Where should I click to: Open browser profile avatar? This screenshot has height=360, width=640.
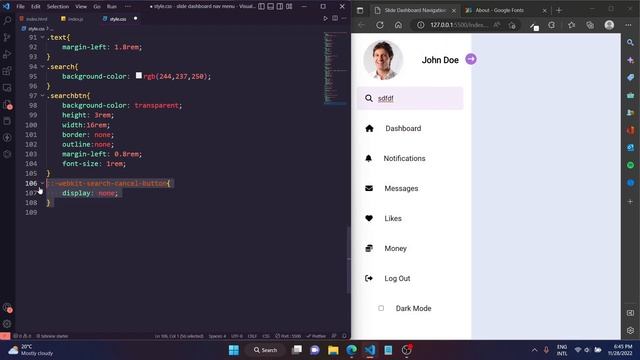point(609,25)
